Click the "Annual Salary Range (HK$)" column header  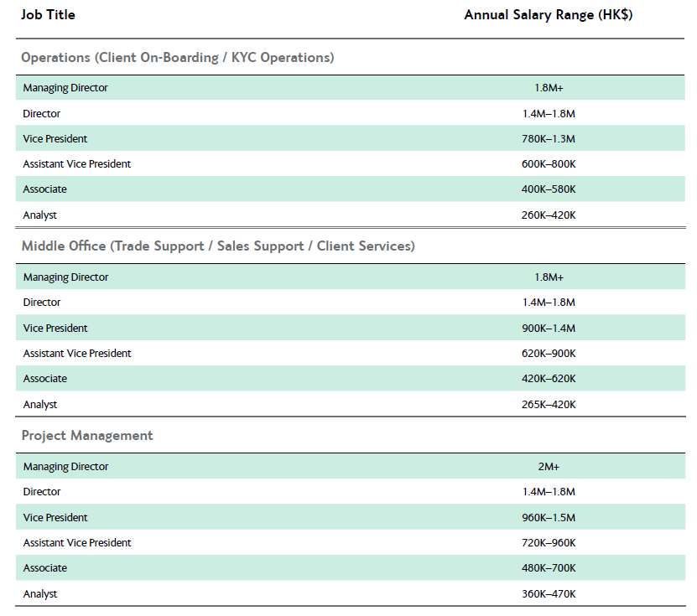click(x=548, y=15)
